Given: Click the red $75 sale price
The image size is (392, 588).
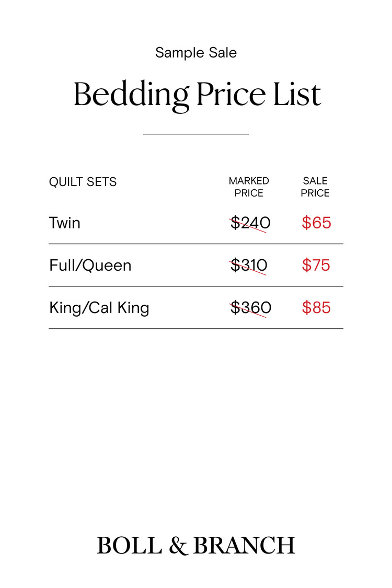Looking at the screenshot, I should (x=316, y=266).
